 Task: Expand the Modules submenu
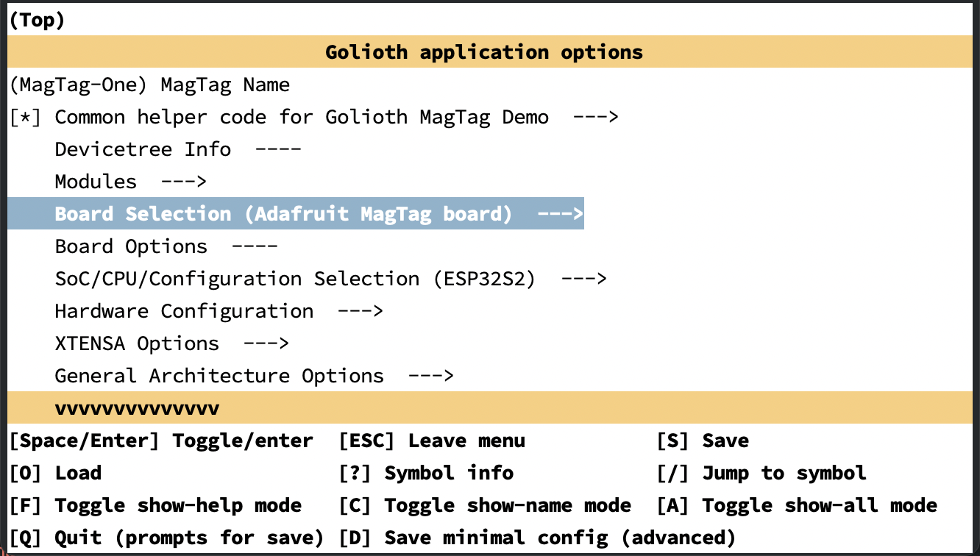[129, 181]
